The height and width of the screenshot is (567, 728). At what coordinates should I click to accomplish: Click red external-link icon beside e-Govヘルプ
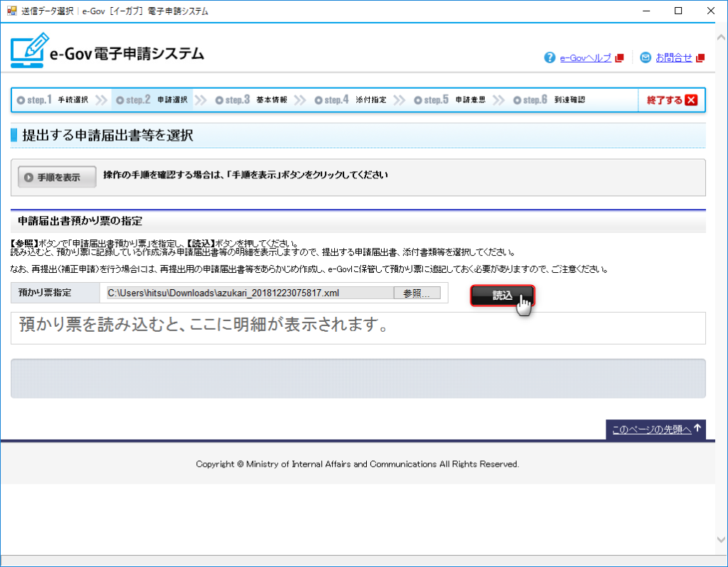pyautogui.click(x=619, y=58)
